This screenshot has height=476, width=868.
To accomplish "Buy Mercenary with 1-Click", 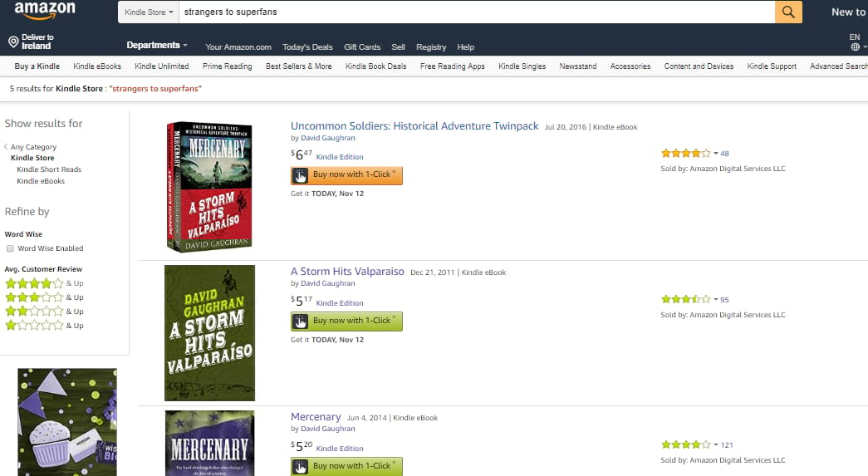I will click(x=346, y=467).
